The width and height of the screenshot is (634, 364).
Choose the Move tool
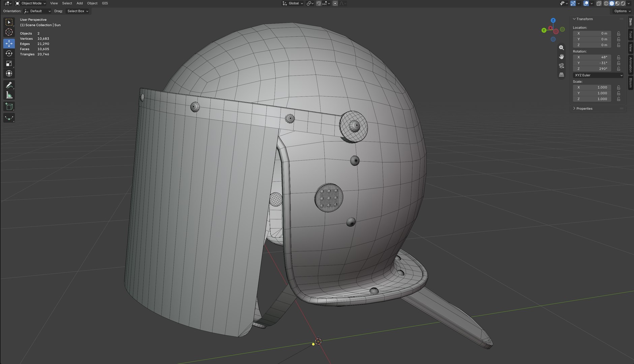[9, 43]
